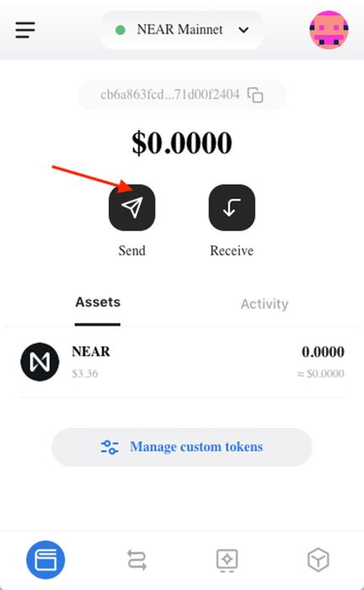
Task: Open the hamburger menu
Action: coord(25,29)
